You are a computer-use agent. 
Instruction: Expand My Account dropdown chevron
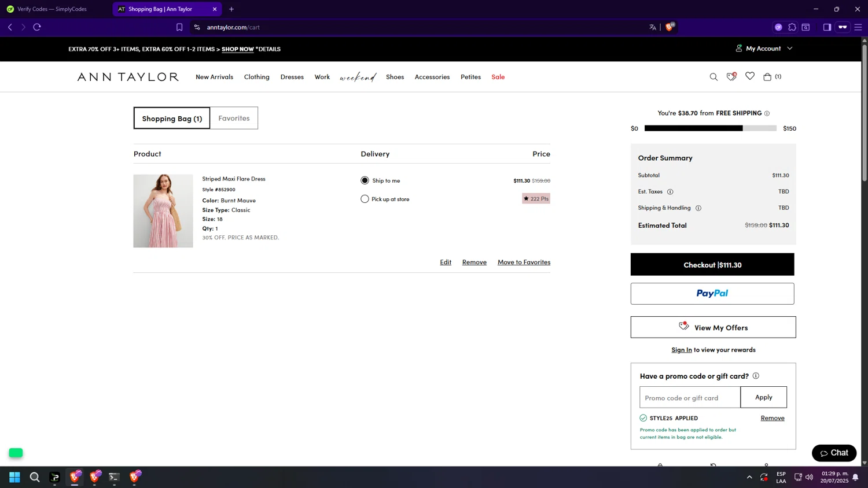click(790, 49)
